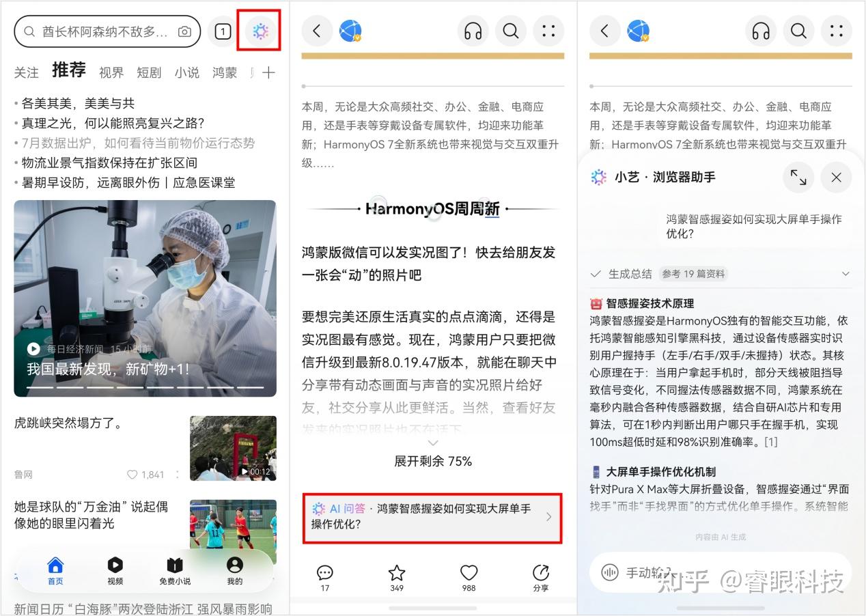Open news title 虎跳峡突然塌方了。

(x=68, y=423)
